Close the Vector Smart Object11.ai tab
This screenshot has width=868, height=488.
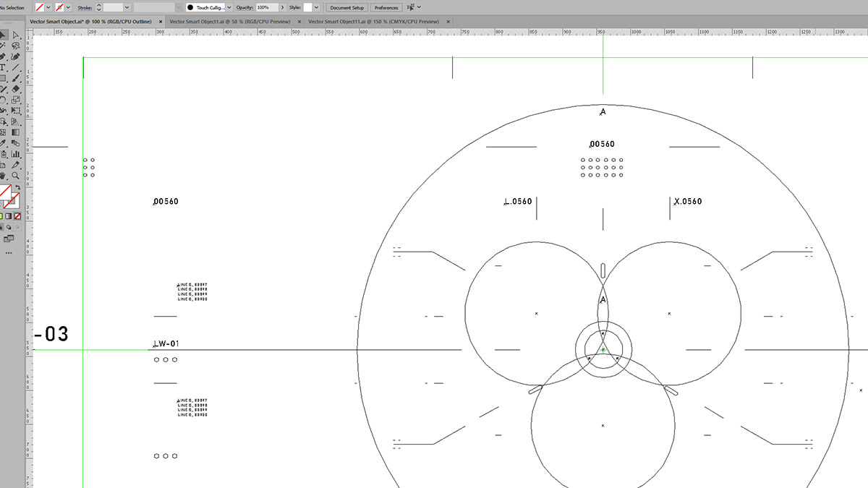point(448,22)
